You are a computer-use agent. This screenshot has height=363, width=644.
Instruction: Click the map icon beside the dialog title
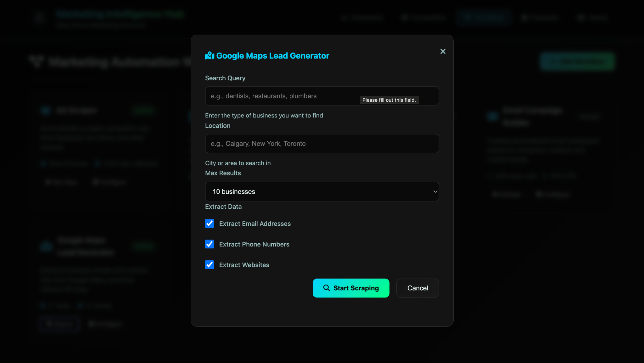pyautogui.click(x=210, y=56)
